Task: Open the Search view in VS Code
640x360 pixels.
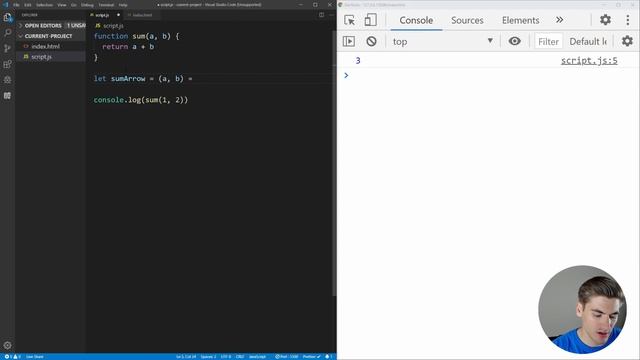Action: [x=7, y=33]
